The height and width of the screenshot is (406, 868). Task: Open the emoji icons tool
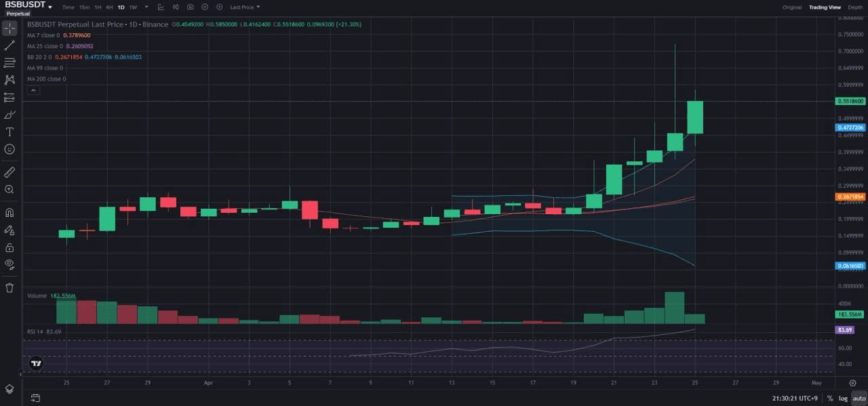tap(9, 148)
